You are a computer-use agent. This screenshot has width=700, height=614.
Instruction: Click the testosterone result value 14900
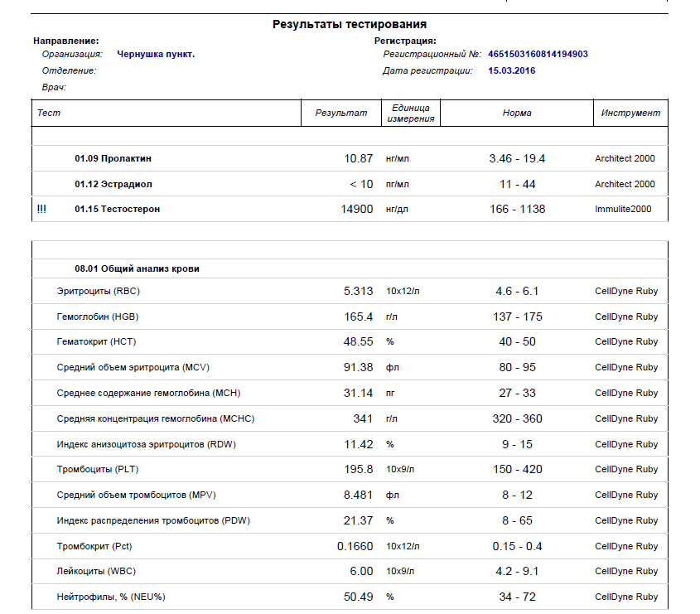tap(357, 209)
